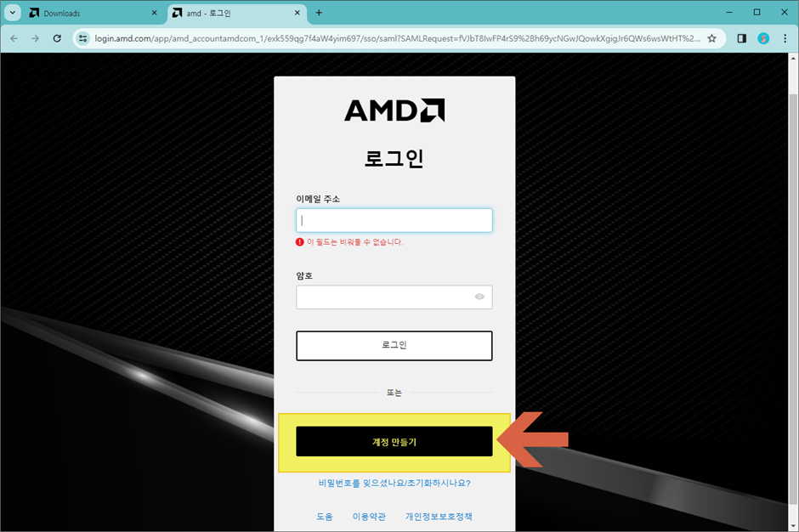Click the 암호 label
Image resolution: width=799 pixels, height=532 pixels.
[304, 275]
